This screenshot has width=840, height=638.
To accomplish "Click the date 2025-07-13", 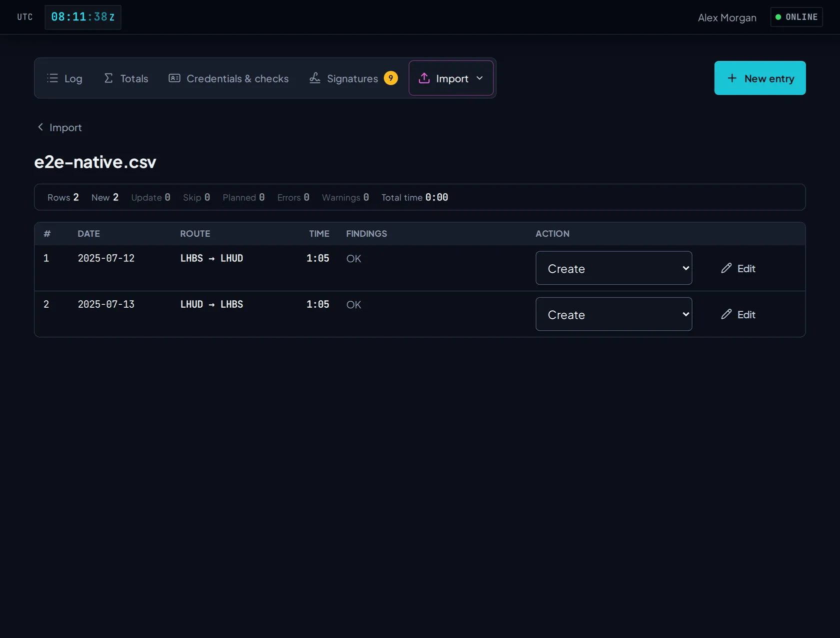I will (106, 304).
